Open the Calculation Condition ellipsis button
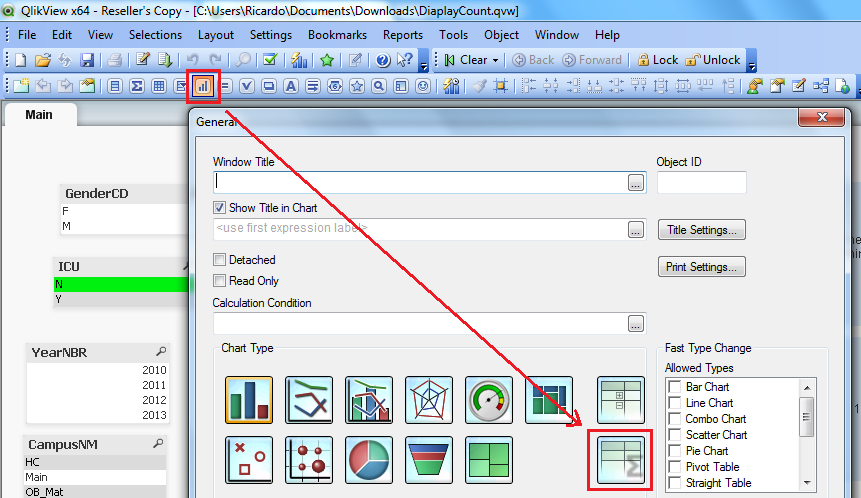The image size is (861, 498). pyautogui.click(x=635, y=324)
